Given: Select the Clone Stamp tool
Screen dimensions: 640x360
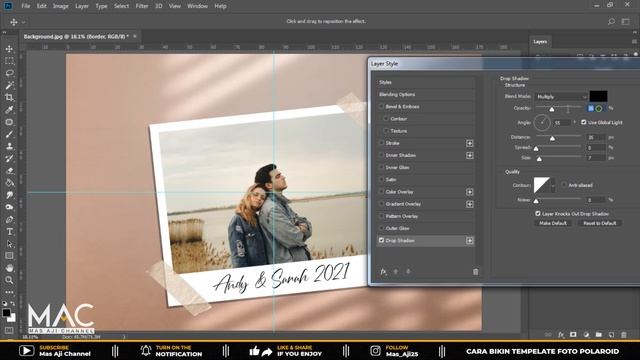Looking at the screenshot, I should tap(9, 146).
